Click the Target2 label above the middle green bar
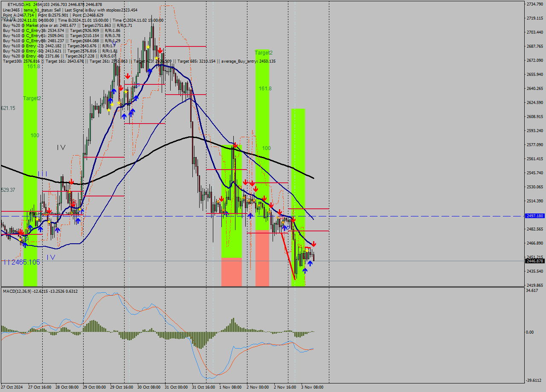 [x=264, y=53]
